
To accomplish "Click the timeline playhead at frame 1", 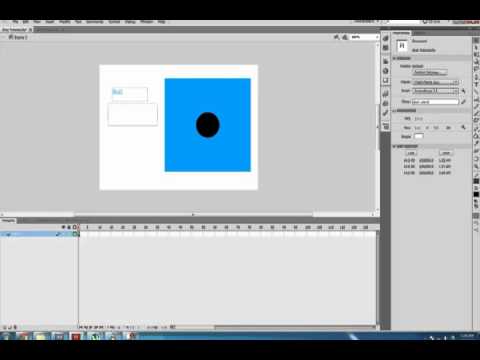I will (80, 227).
